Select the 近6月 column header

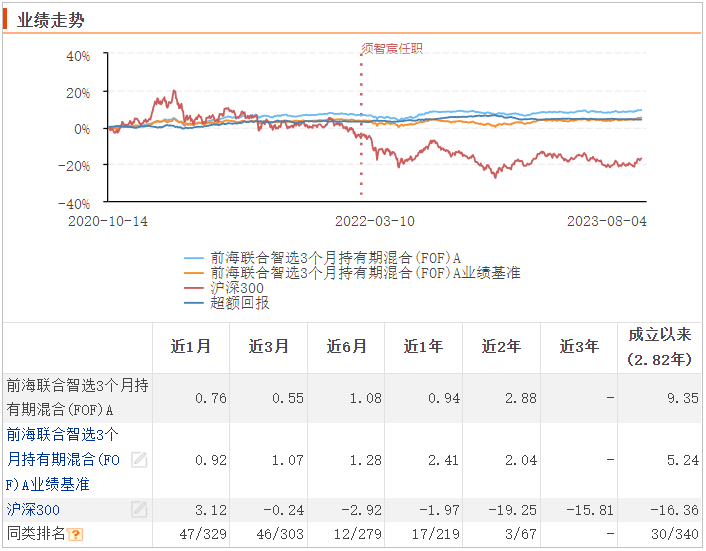(x=347, y=347)
